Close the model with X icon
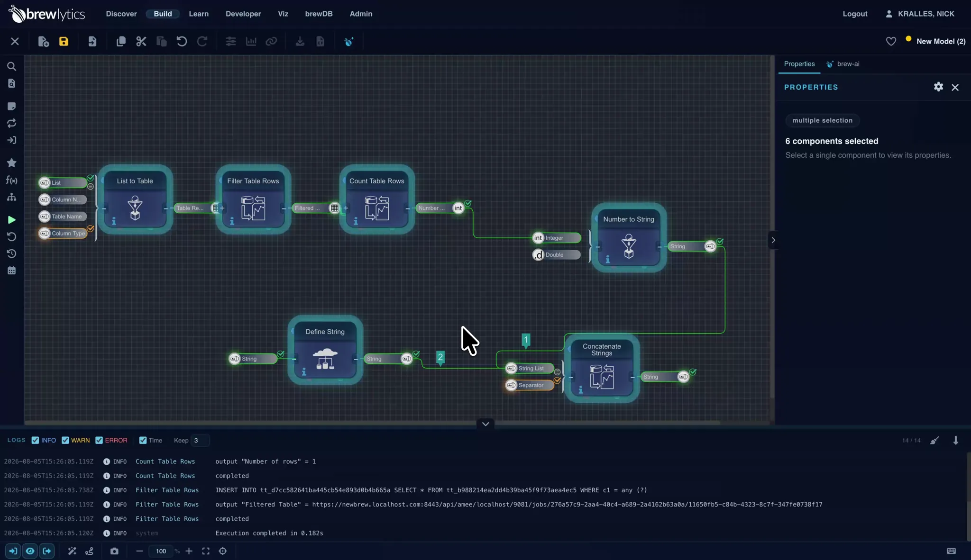971x560 pixels. (x=15, y=42)
